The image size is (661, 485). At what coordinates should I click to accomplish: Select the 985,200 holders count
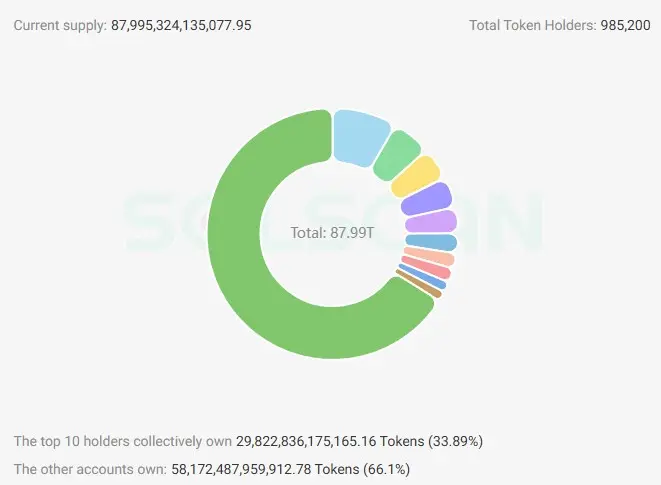[x=625, y=24]
